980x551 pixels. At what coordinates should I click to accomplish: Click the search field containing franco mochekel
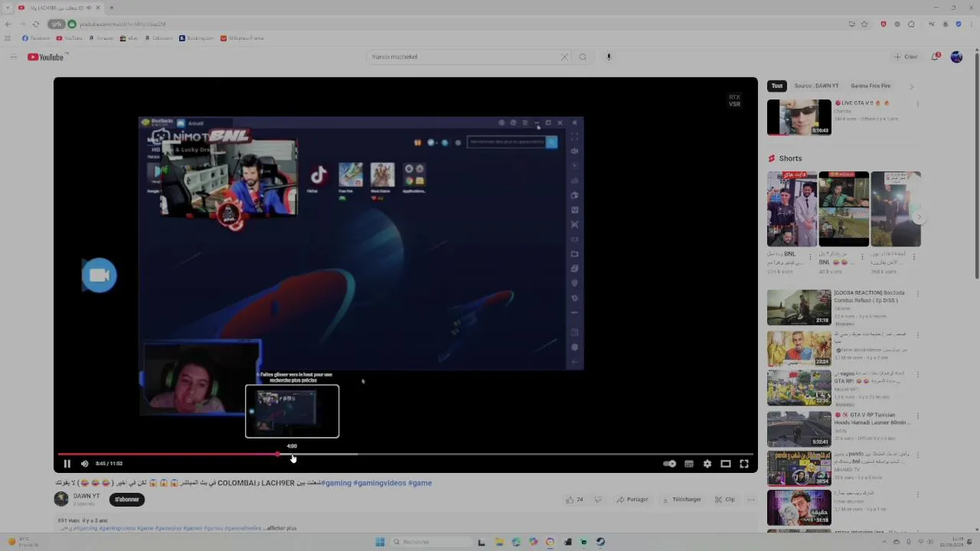[463, 57]
